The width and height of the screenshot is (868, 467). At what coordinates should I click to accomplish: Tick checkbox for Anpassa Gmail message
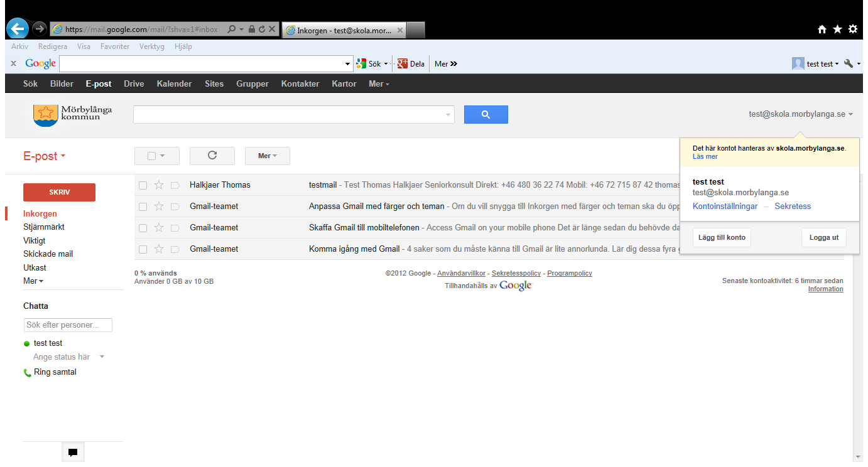(143, 207)
